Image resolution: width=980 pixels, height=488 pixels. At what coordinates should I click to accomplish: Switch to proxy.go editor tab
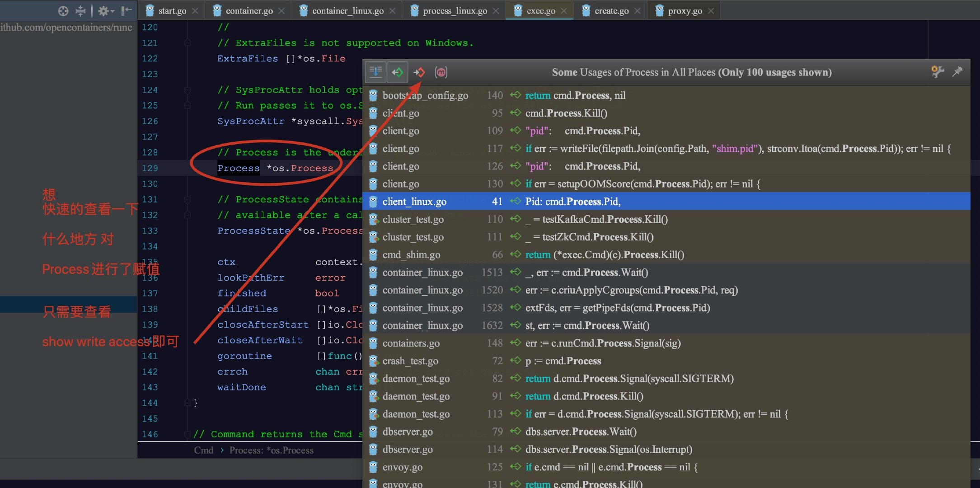(685, 11)
